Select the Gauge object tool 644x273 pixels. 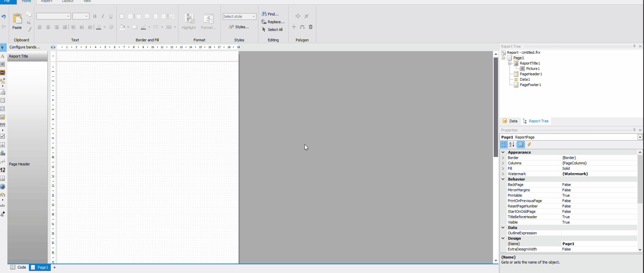point(3,195)
